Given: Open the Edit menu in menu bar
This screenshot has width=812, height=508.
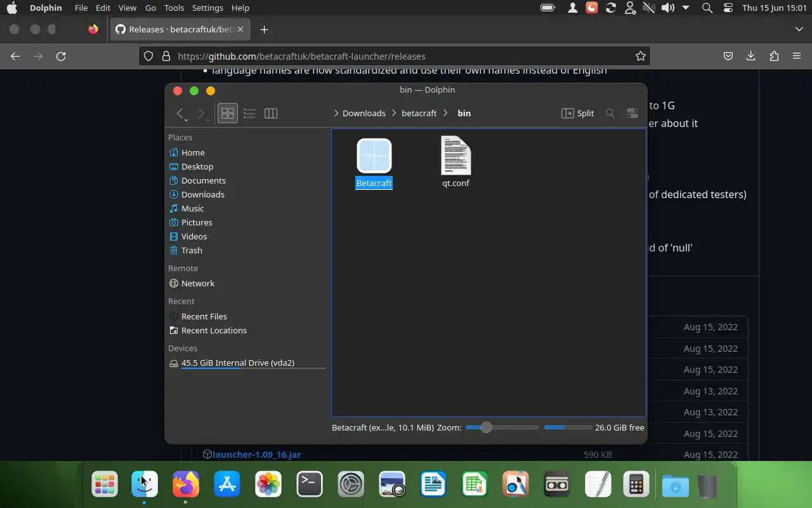Looking at the screenshot, I should click(103, 8).
